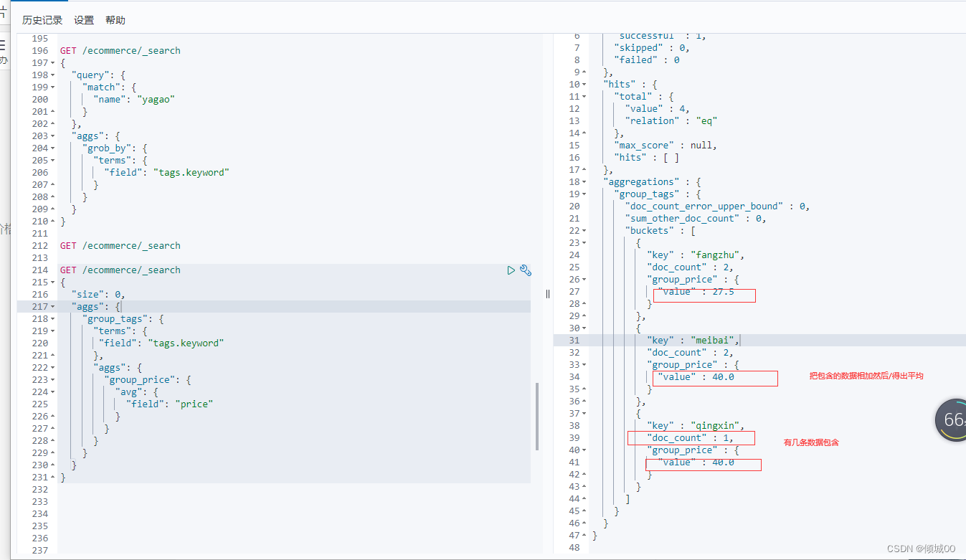Screen dimensions: 966x560
Task: Collapse the "aggs" block at line 203
Action: tap(53, 136)
